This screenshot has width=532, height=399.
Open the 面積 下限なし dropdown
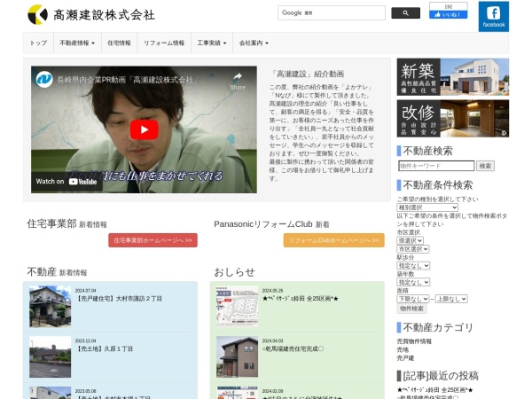[413, 299]
